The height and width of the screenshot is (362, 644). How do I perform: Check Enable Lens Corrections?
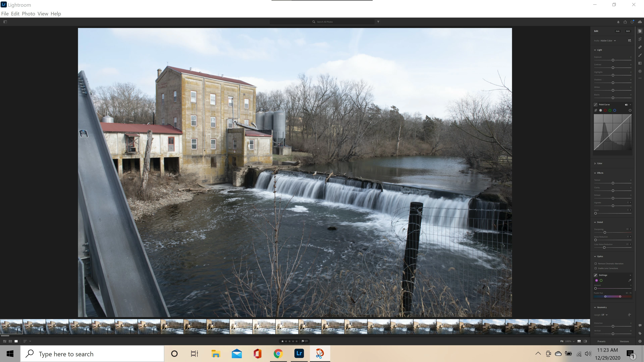pos(596,268)
